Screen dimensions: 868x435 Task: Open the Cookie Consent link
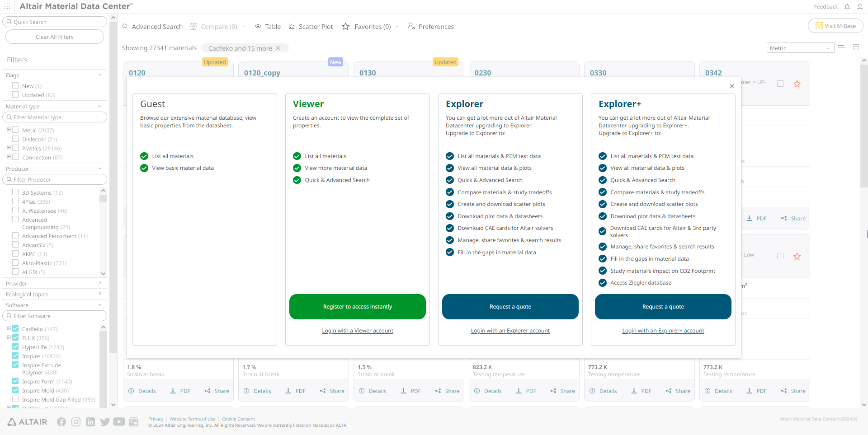[x=238, y=419]
